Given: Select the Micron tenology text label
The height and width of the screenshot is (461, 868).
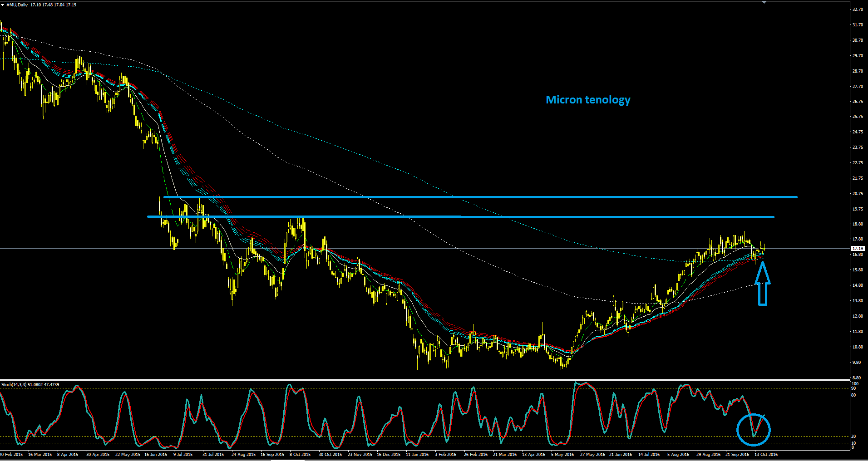Looking at the screenshot, I should (588, 100).
